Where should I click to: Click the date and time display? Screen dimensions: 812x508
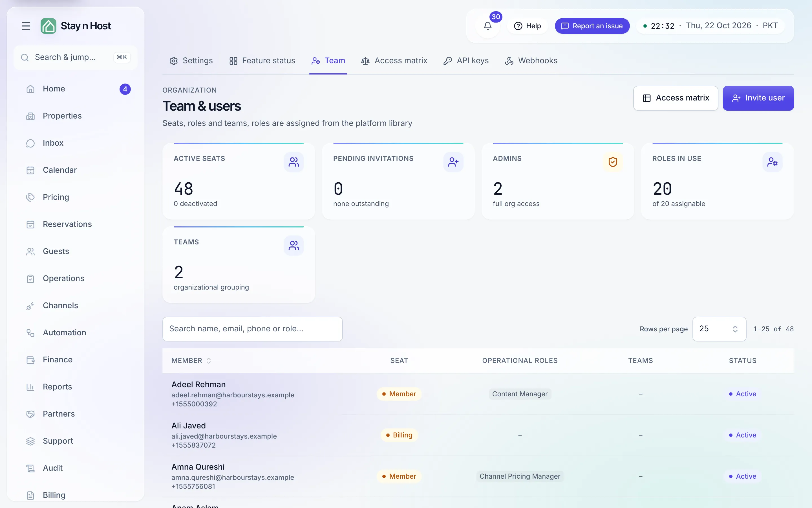pyautogui.click(x=711, y=26)
